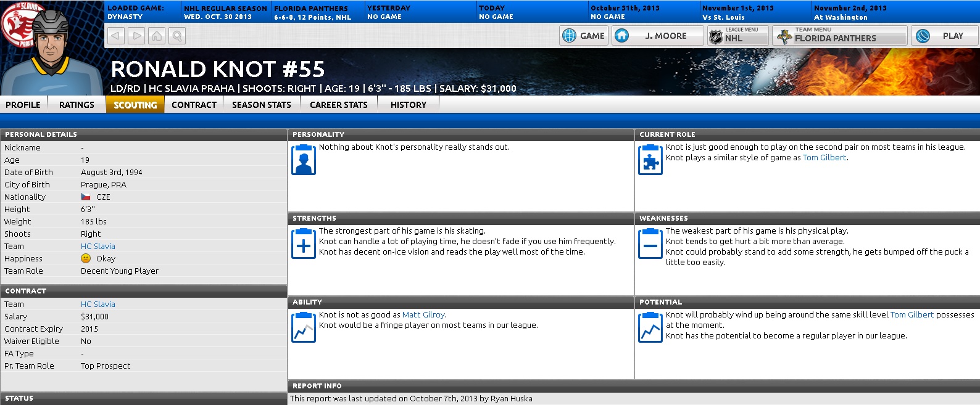Open HC Slavia link in Personal Details
Screen dimensions: 980x405
pos(98,246)
